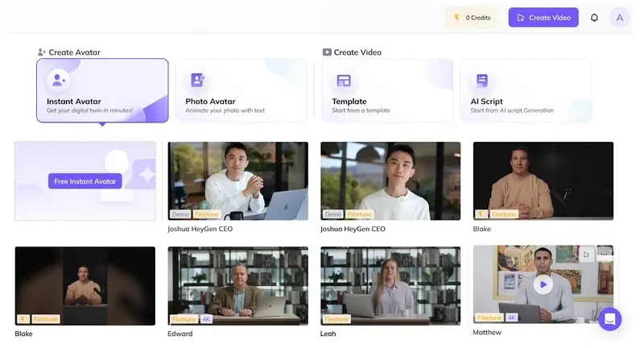Click the Template layout icon
The width and height of the screenshot is (644, 348).
pyautogui.click(x=344, y=80)
